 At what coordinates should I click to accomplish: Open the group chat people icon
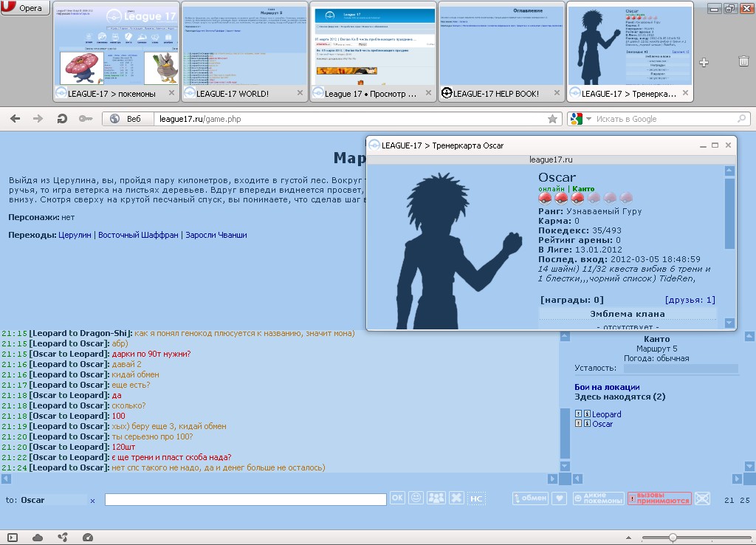[x=436, y=498]
